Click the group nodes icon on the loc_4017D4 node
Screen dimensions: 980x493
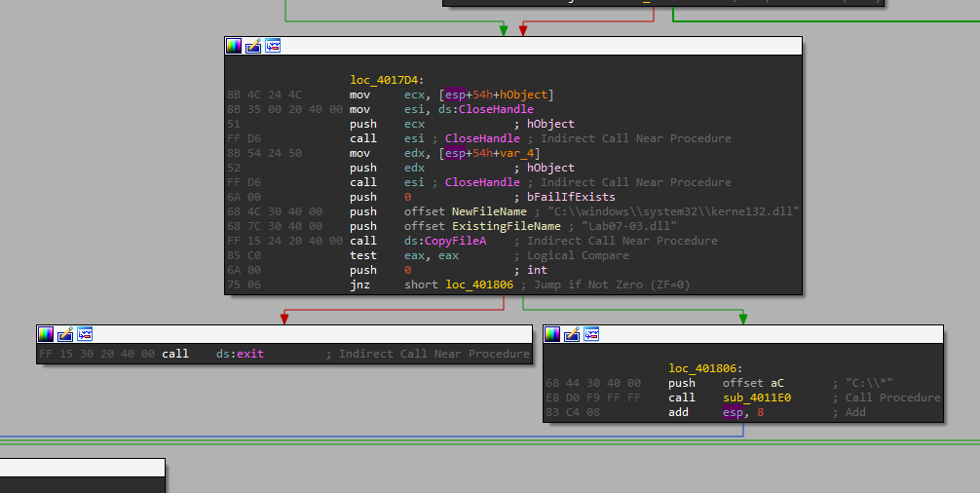point(273,46)
